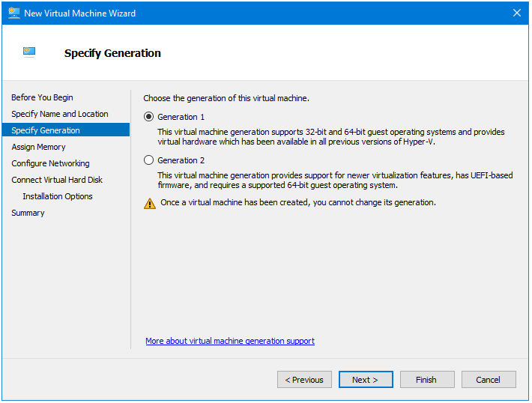The width and height of the screenshot is (532, 403).
Task: Cancel the virtual machine wizard
Action: point(488,380)
